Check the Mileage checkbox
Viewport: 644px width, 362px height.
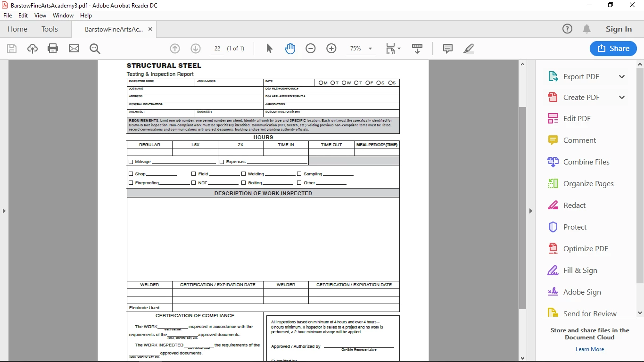pos(131,162)
